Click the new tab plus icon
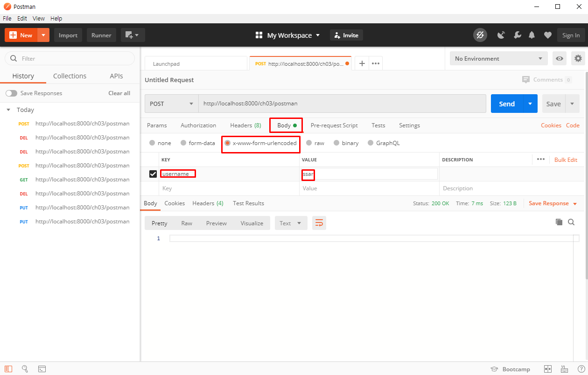 point(362,63)
